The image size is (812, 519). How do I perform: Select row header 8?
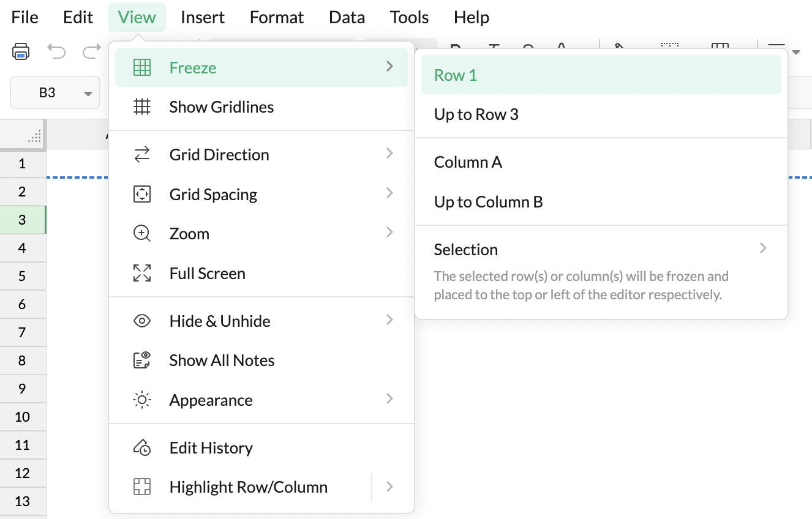[x=23, y=360]
